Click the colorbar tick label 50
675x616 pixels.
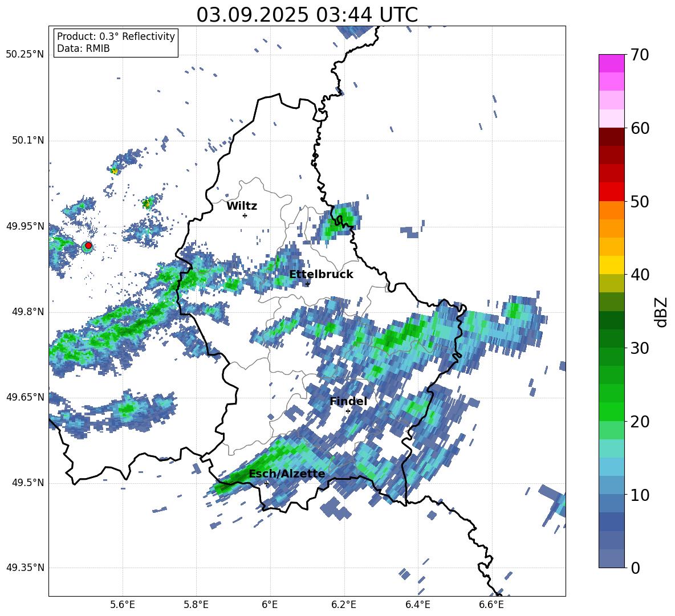(x=640, y=202)
